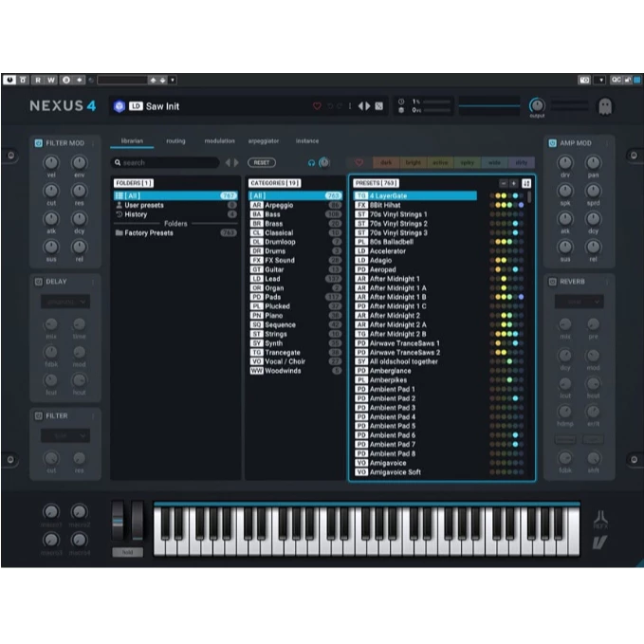Click the QC button in host toolbar
The image size is (644, 644).
(x=616, y=80)
